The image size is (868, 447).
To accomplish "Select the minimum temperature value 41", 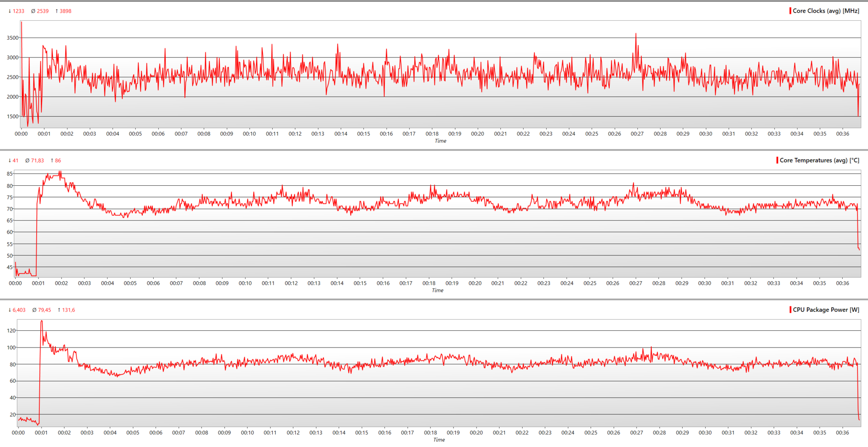I will coord(16,161).
